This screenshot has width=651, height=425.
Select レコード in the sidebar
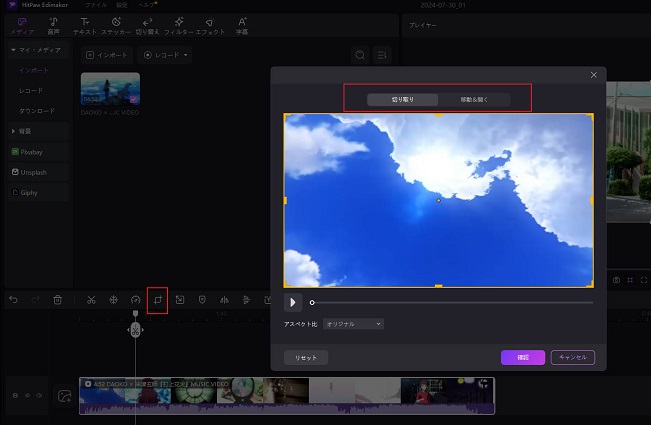coord(31,90)
